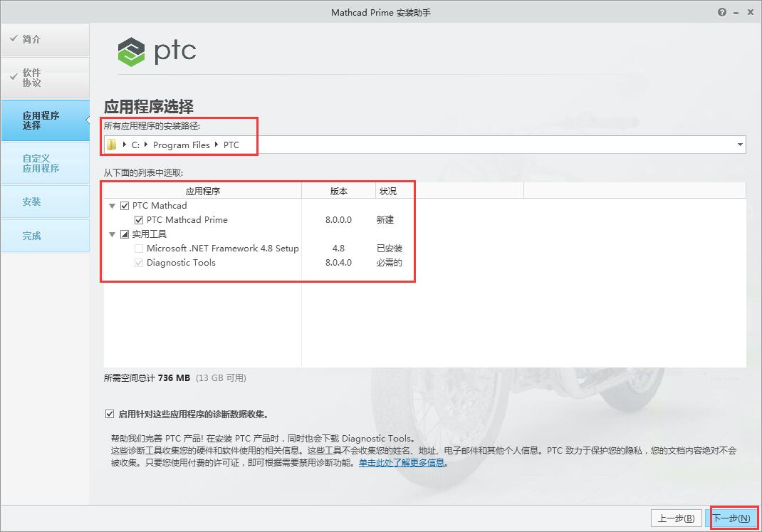Minimize the installer window
Screen dimensions: 762x532
(x=736, y=13)
